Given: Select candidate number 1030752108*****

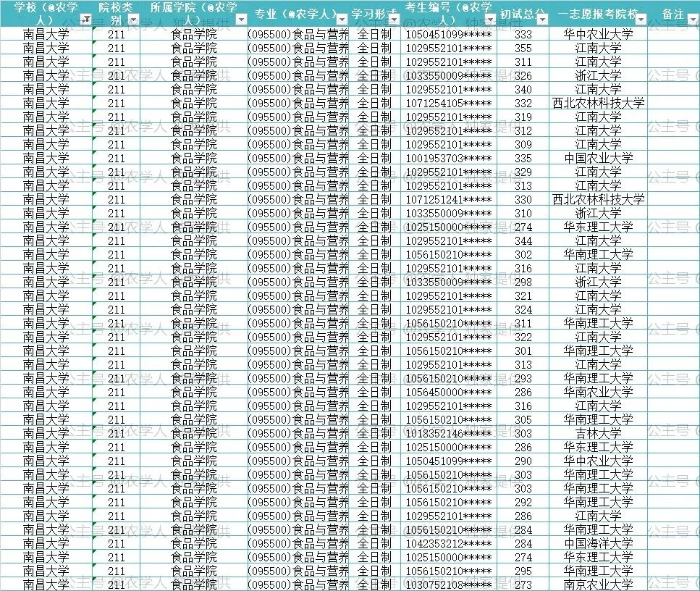Looking at the screenshot, I should (x=449, y=584).
